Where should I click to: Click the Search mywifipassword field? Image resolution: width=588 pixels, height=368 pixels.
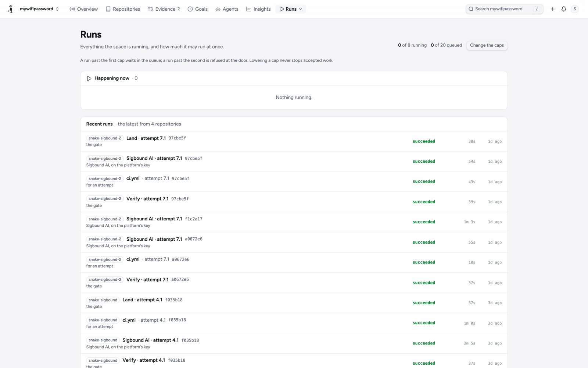click(504, 9)
